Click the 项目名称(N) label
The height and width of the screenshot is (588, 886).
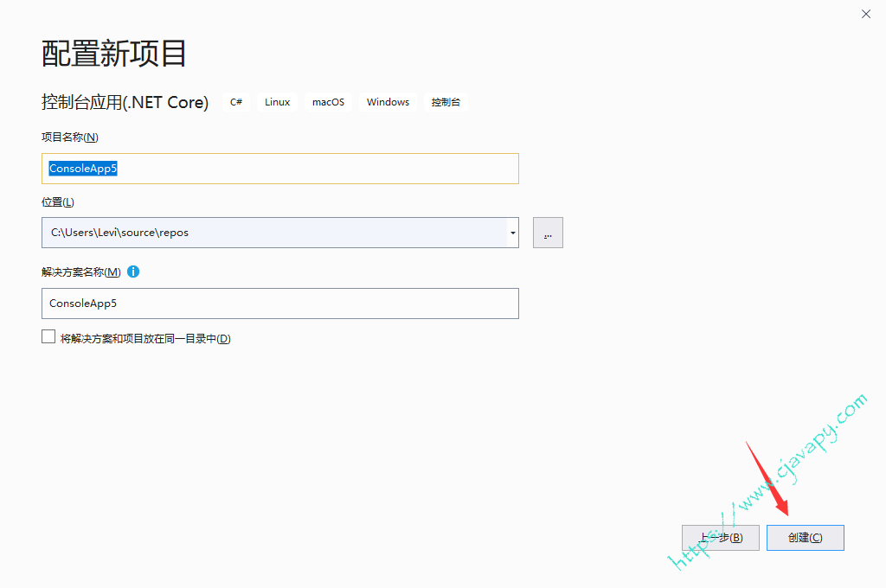pyautogui.click(x=70, y=137)
